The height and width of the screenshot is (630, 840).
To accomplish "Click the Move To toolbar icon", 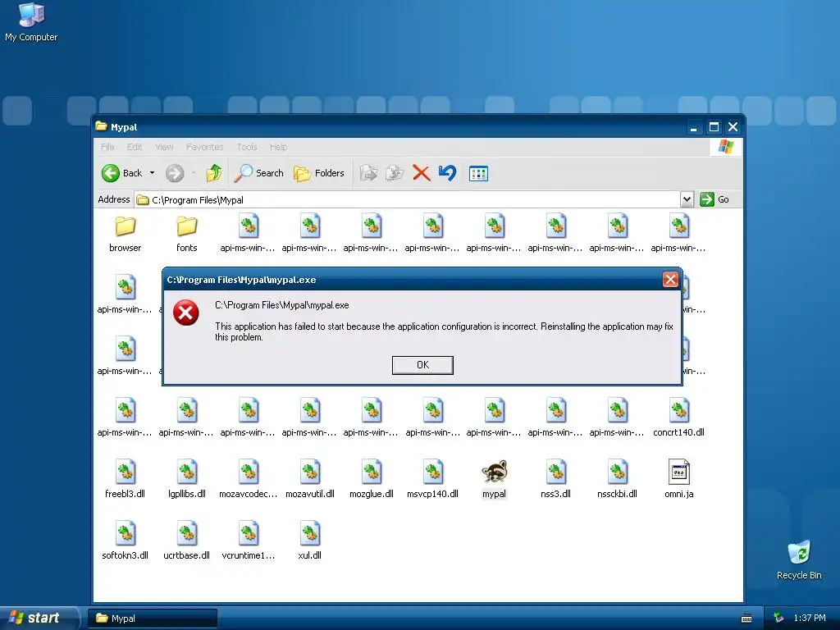I will [368, 173].
